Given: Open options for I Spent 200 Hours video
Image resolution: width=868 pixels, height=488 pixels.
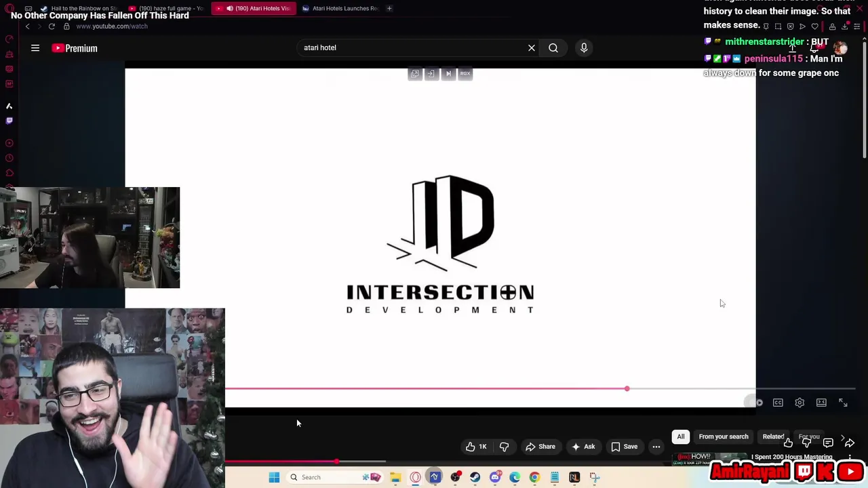Looking at the screenshot, I should (850, 458).
